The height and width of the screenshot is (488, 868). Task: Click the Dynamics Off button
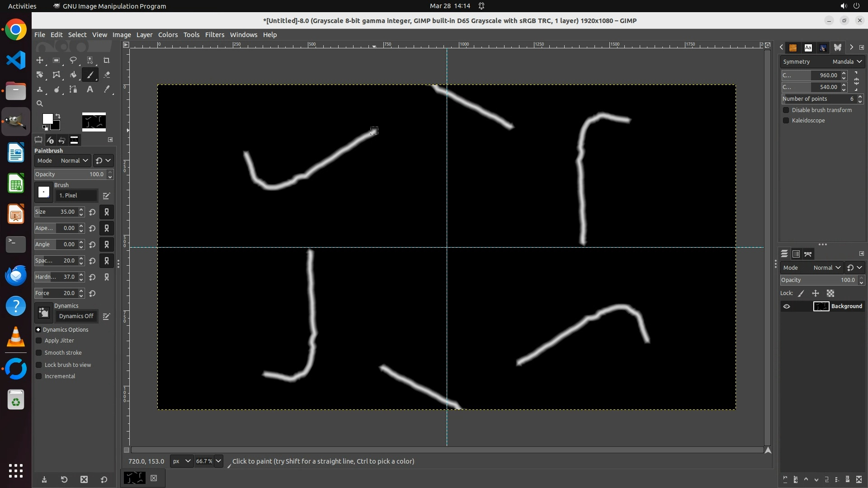click(76, 316)
